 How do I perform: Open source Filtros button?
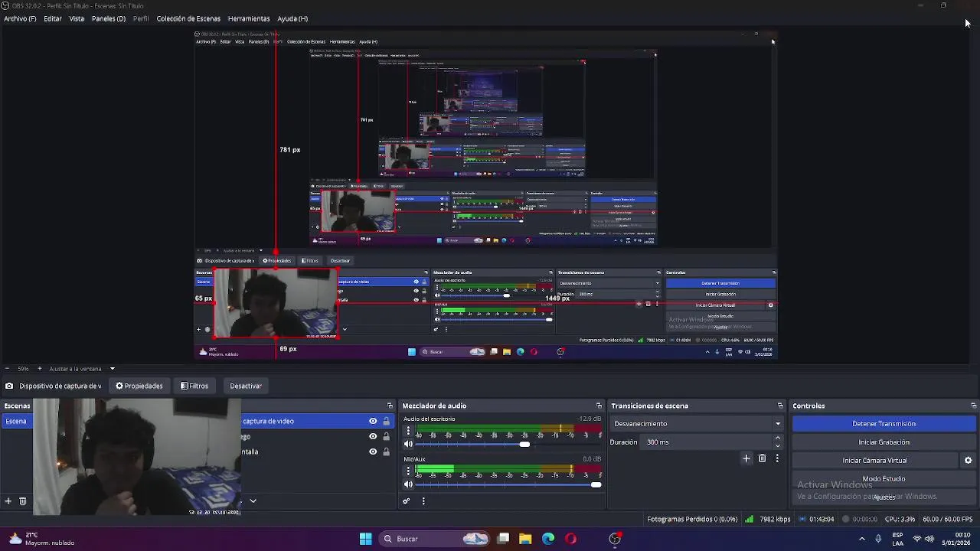194,386
